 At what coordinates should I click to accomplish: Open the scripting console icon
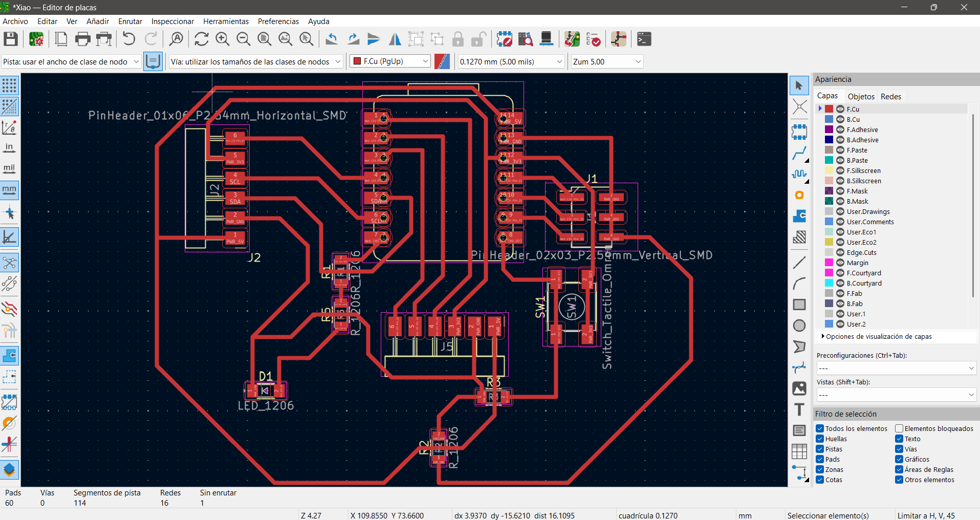[x=644, y=39]
